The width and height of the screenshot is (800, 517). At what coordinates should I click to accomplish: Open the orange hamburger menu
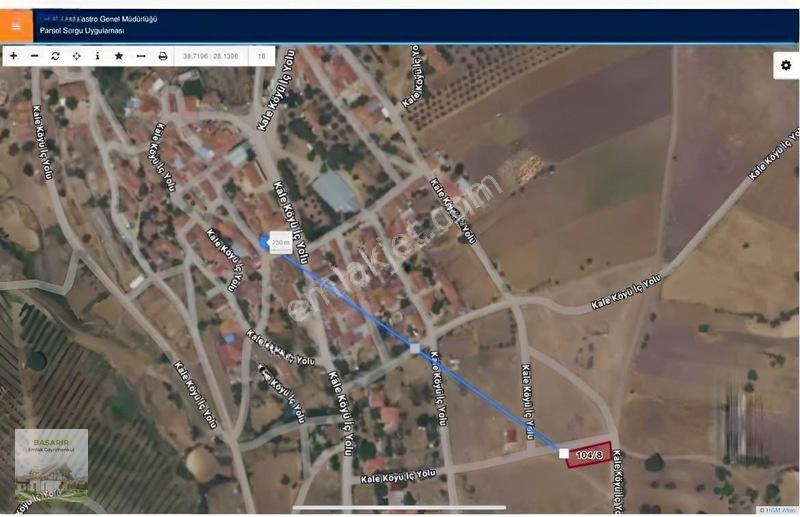tap(16, 26)
